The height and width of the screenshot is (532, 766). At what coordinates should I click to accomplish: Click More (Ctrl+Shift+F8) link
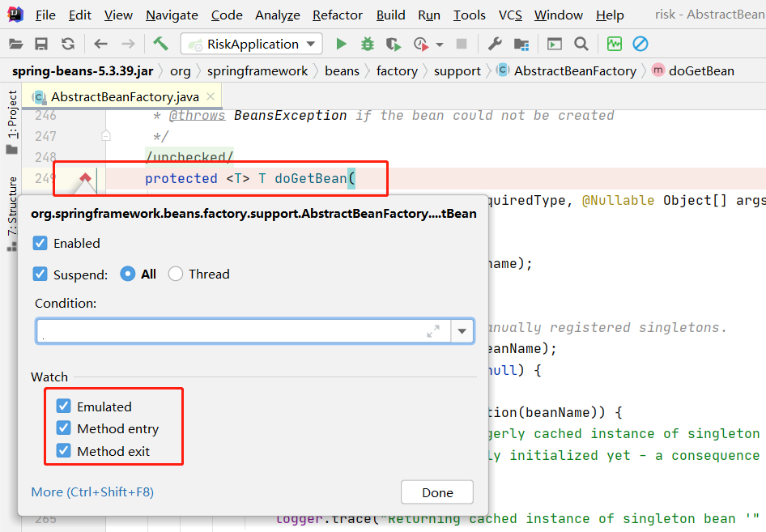[92, 492]
